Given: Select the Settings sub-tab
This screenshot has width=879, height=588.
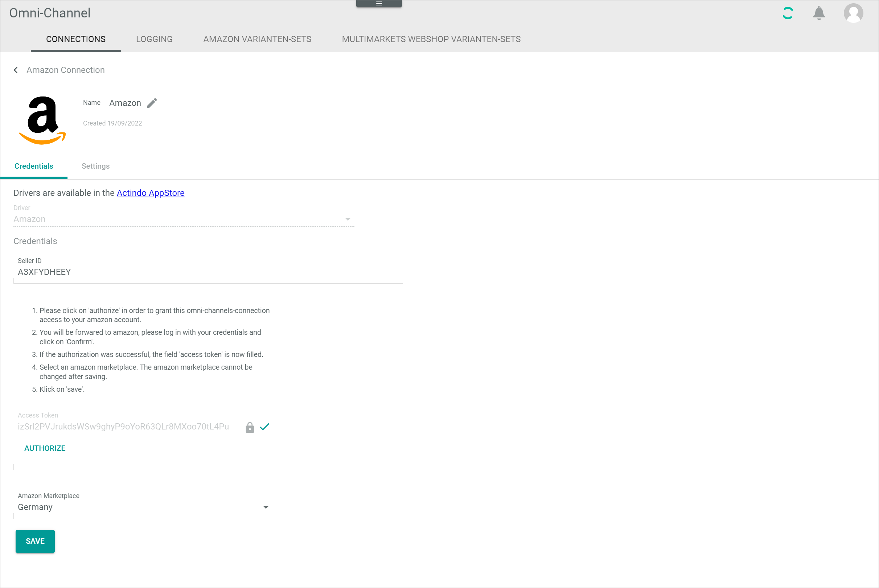Looking at the screenshot, I should (96, 166).
